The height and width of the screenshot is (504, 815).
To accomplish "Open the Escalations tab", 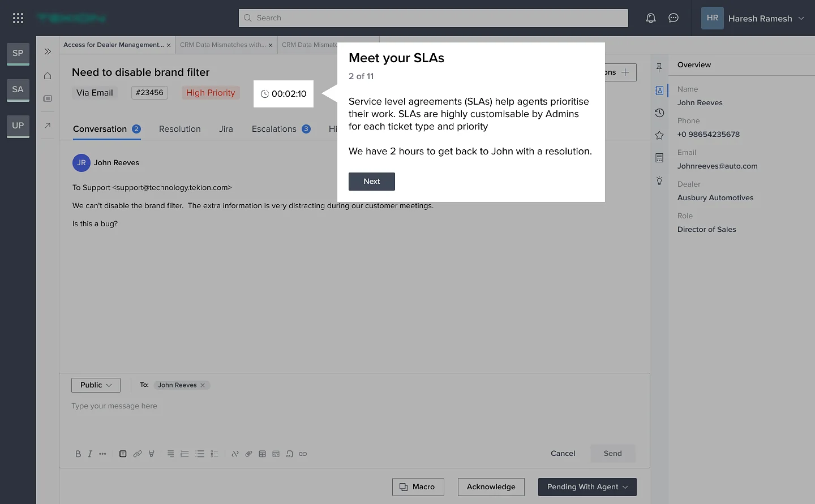I will coord(281,129).
